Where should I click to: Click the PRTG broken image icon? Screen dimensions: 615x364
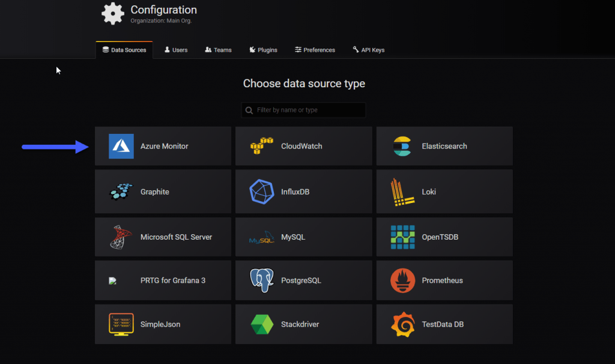(x=112, y=281)
